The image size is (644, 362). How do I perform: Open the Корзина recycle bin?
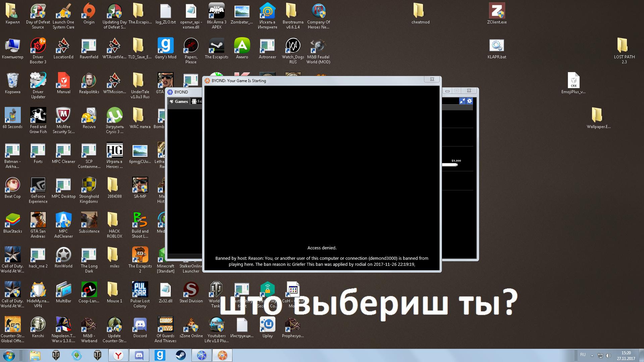click(x=12, y=83)
